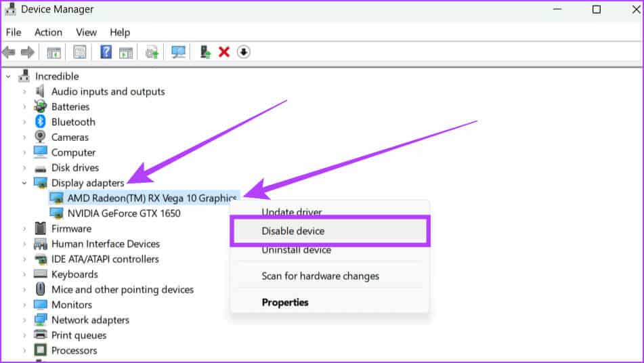The image size is (644, 363).
Task: Select Human Interface Devices label
Action: [x=106, y=244]
